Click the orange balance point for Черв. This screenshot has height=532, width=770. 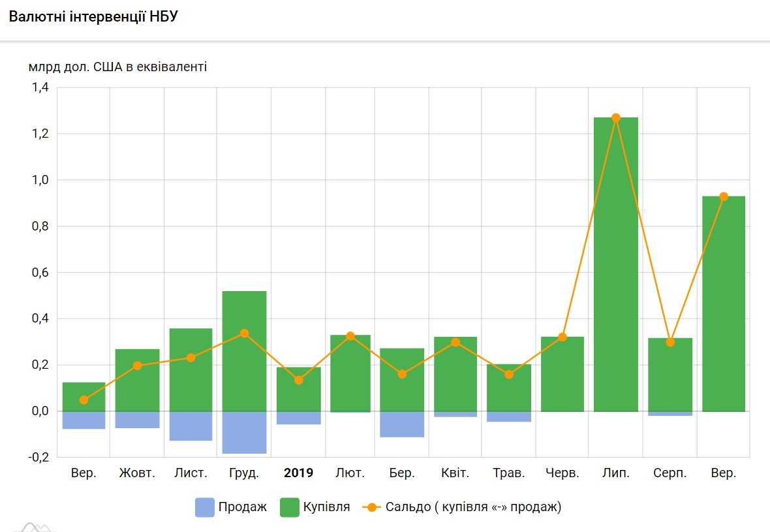tap(562, 337)
